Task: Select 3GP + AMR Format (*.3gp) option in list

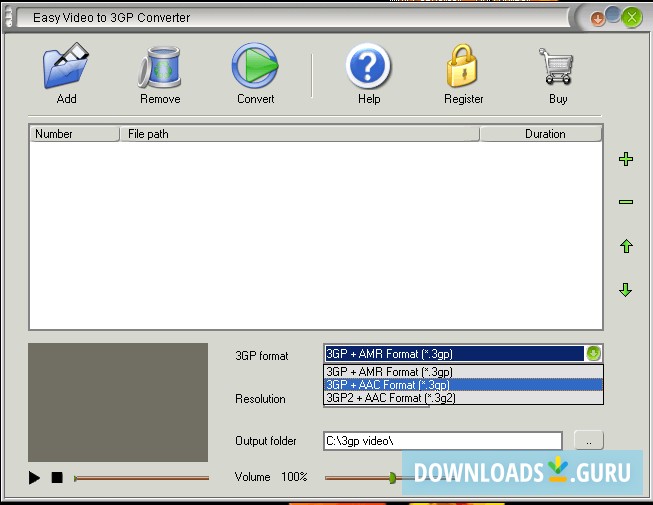Action: [x=463, y=372]
